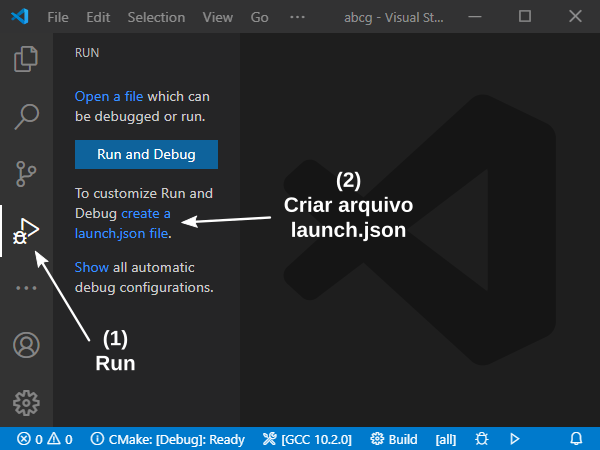Open the Selection menu

point(156,17)
